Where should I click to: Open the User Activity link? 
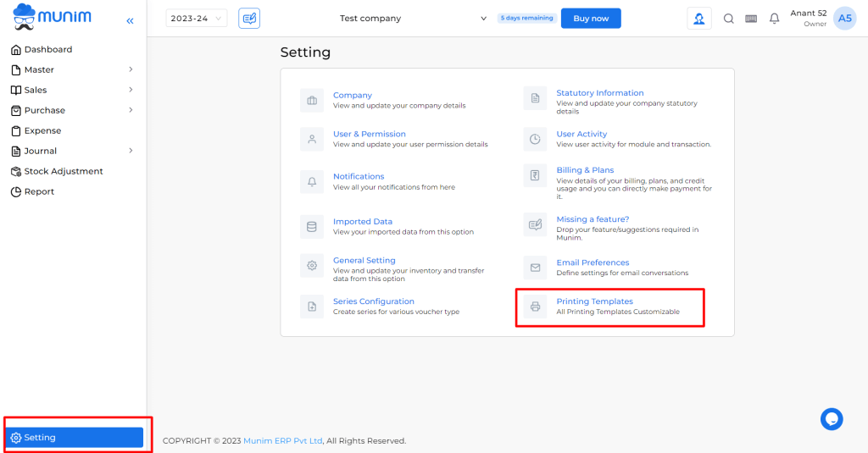[x=581, y=135]
